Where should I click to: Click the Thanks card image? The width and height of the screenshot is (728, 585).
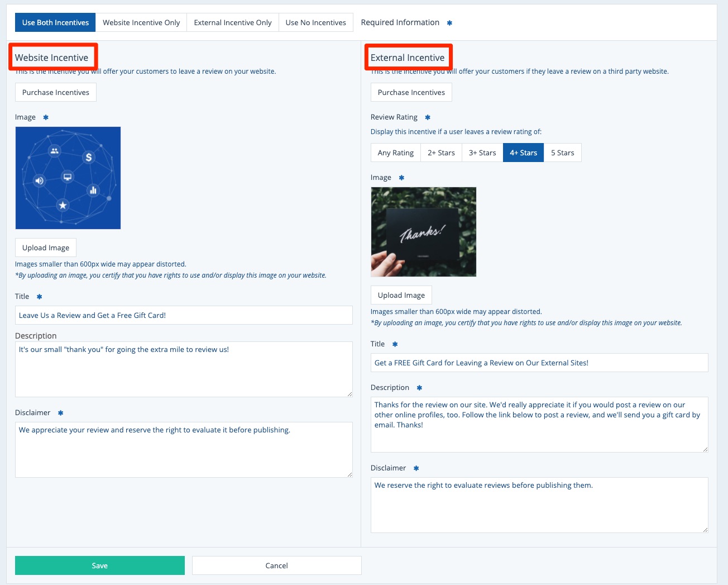(423, 232)
